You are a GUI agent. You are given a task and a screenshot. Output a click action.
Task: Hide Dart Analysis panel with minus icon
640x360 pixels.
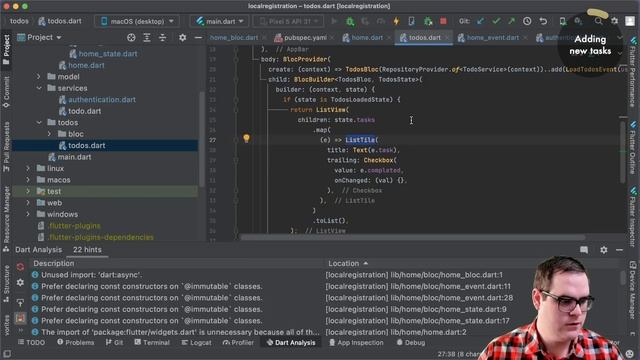[x=619, y=250]
